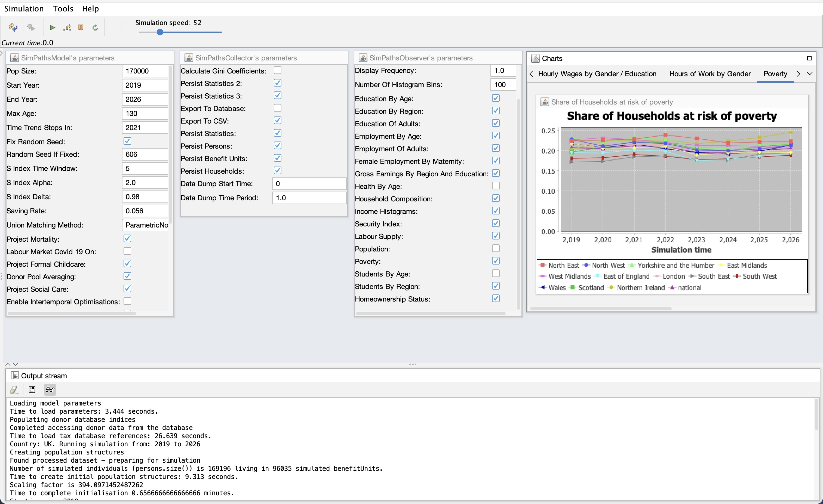Open the chart tabs list dropdown
823x504 pixels.
pos(810,73)
